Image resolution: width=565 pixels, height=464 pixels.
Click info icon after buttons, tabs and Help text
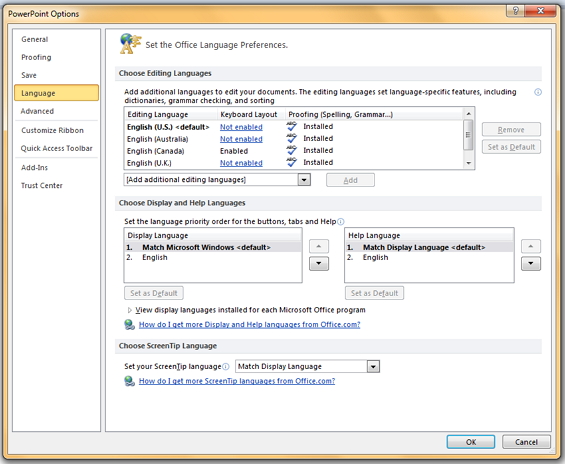[341, 222]
